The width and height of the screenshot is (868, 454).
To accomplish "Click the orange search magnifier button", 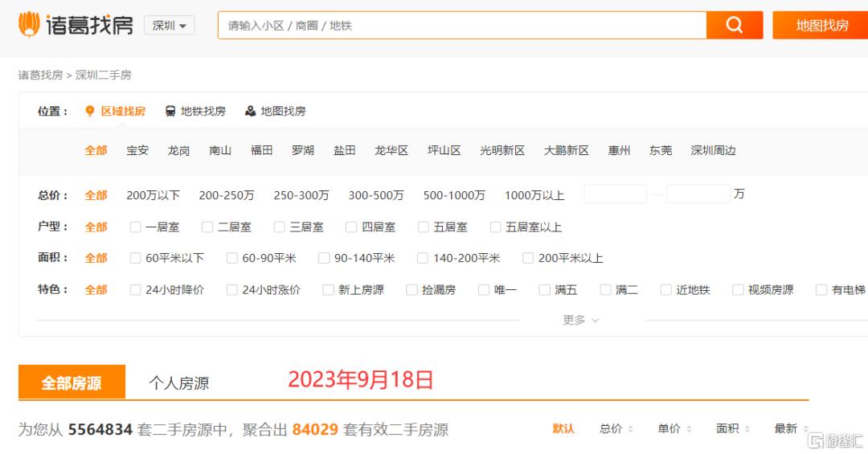I will click(735, 25).
